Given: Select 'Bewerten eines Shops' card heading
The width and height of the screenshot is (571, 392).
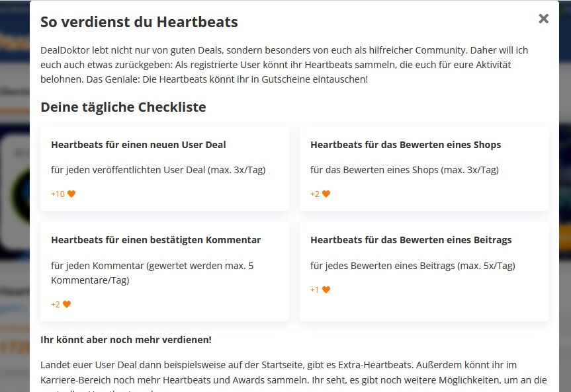Looking at the screenshot, I should (406, 145).
